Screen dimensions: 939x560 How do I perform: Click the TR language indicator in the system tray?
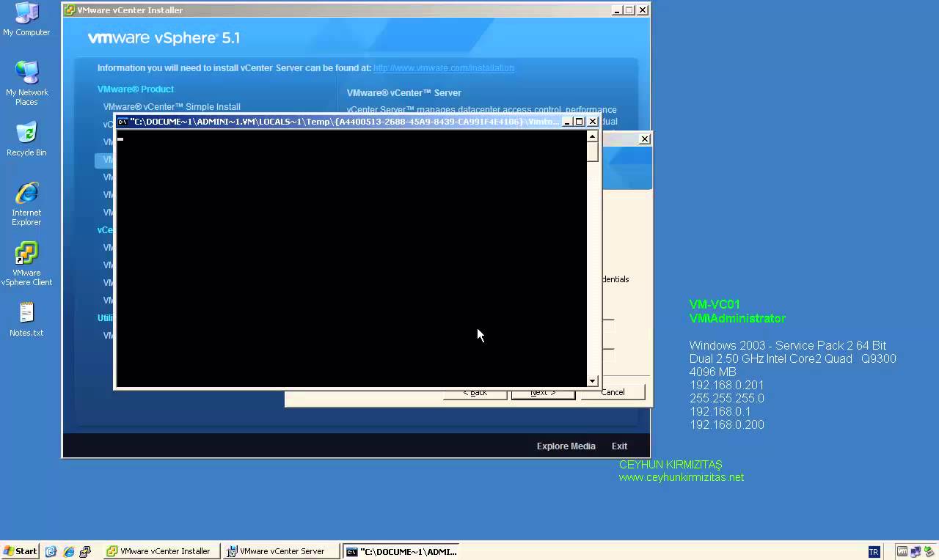pos(873,551)
